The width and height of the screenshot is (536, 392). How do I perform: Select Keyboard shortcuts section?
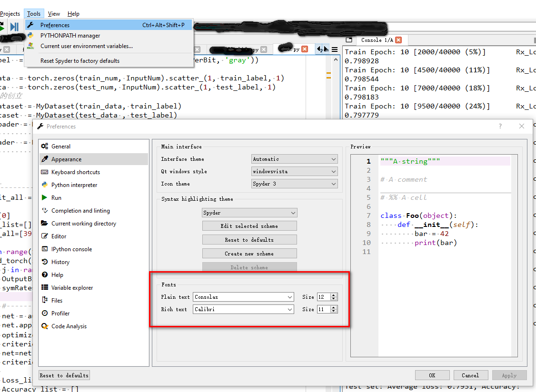point(94,172)
